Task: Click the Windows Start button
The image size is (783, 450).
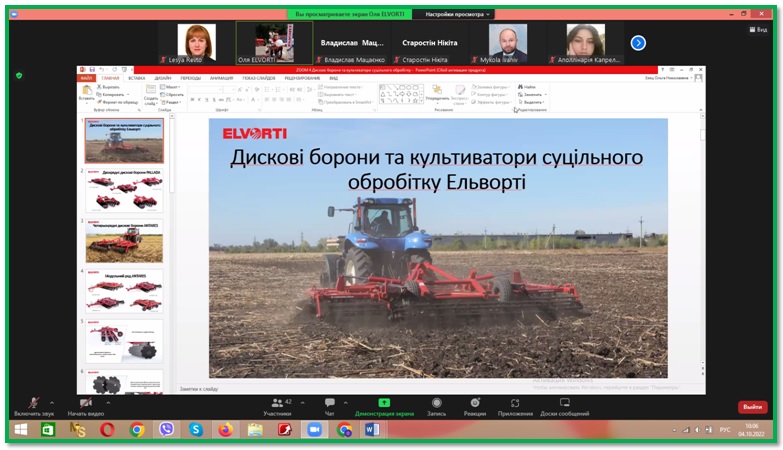Action: [x=21, y=429]
